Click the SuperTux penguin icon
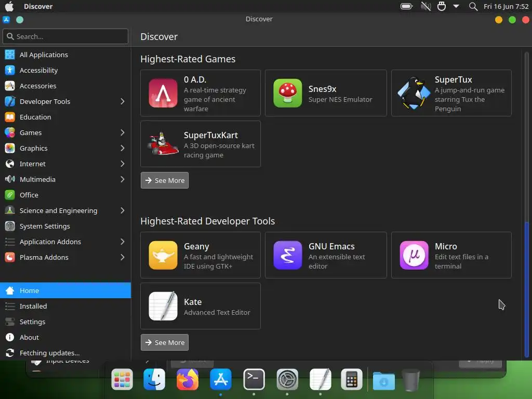 click(413, 93)
